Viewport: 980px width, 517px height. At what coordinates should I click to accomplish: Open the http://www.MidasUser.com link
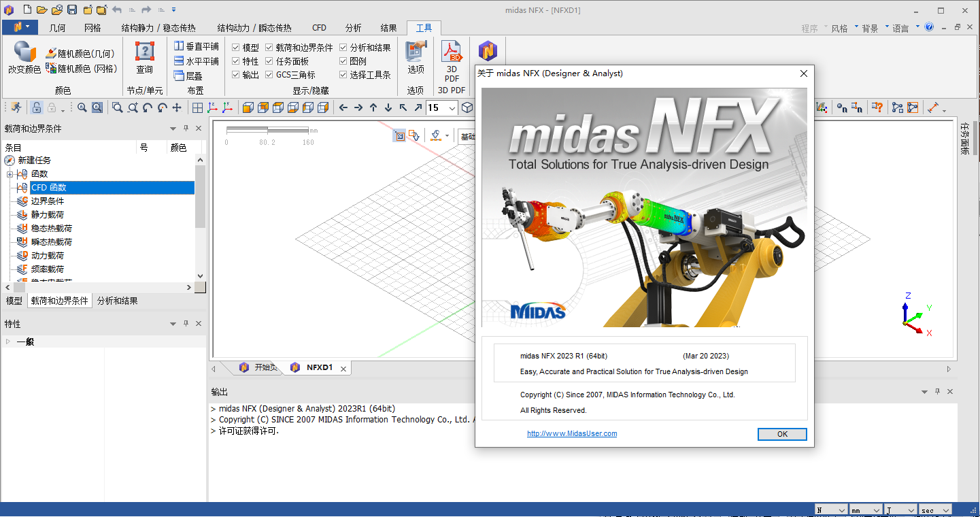(572, 433)
